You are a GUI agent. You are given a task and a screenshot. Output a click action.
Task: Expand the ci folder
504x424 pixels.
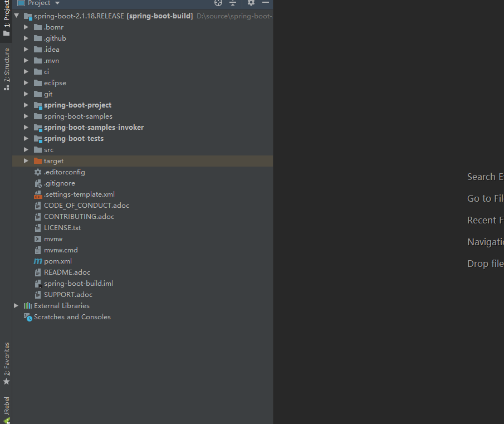click(x=26, y=72)
